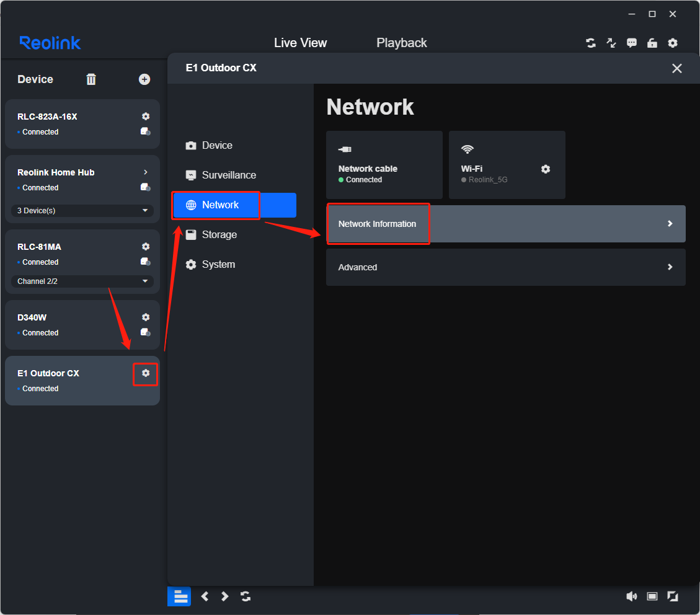The image size is (700, 615).
Task: Close the E1 Outdoor CX settings panel
Action: 677,68
